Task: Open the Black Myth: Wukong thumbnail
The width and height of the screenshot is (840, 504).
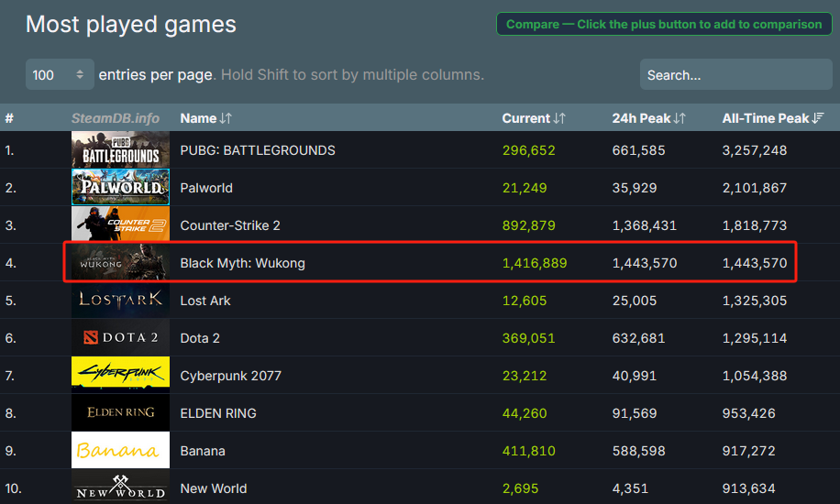Action: (120, 262)
